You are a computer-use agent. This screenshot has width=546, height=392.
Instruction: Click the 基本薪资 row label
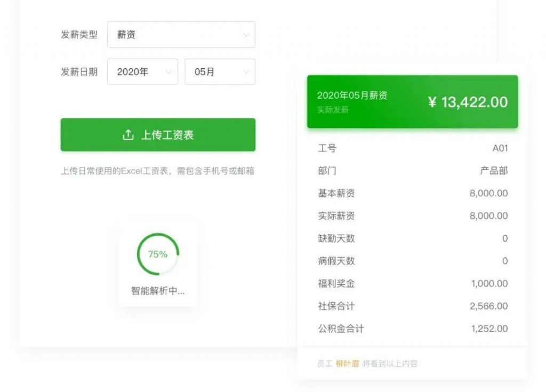tap(336, 193)
